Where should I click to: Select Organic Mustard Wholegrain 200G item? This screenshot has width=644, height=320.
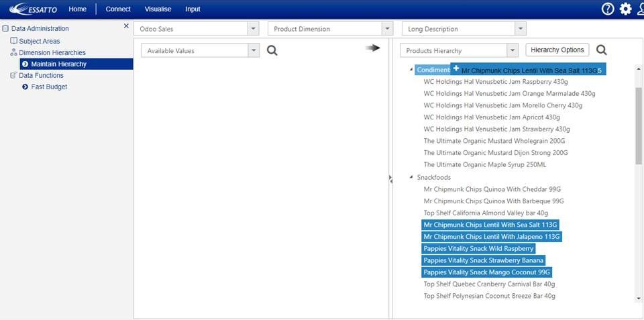coord(494,141)
